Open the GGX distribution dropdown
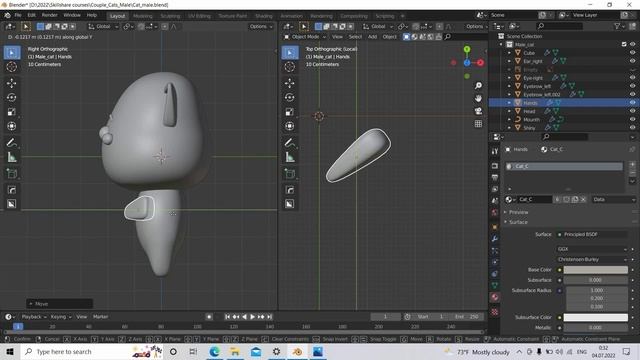Screen dimensions: 640x360 tap(592, 249)
